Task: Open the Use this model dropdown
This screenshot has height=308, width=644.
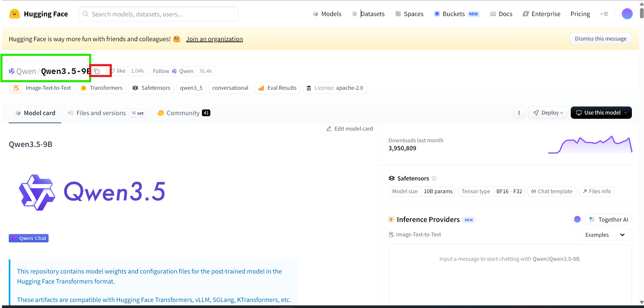Action: tap(601, 113)
